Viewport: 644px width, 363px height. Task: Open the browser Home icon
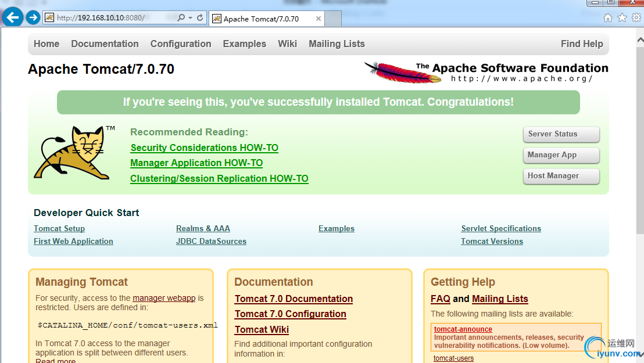pos(608,17)
